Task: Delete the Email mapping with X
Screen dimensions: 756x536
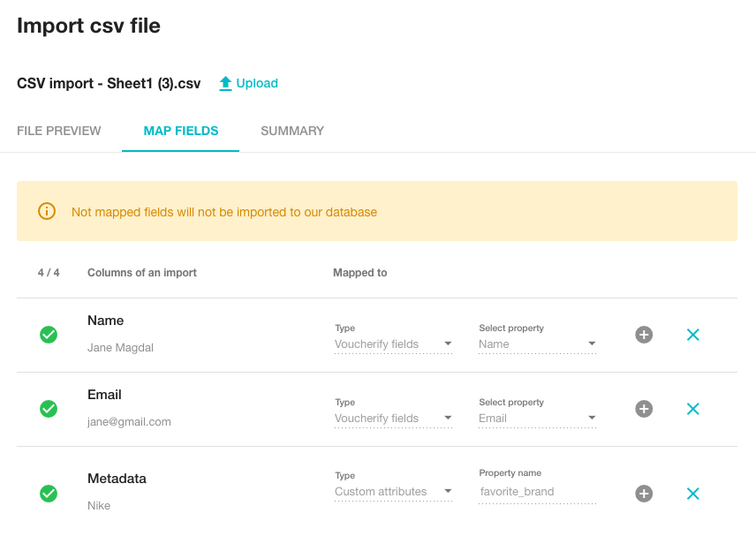Action: (693, 409)
